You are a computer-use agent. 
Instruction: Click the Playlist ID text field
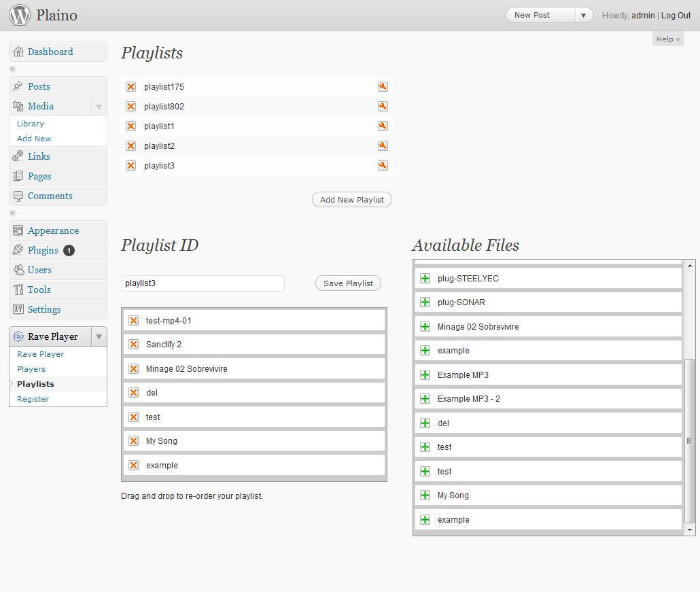[203, 283]
